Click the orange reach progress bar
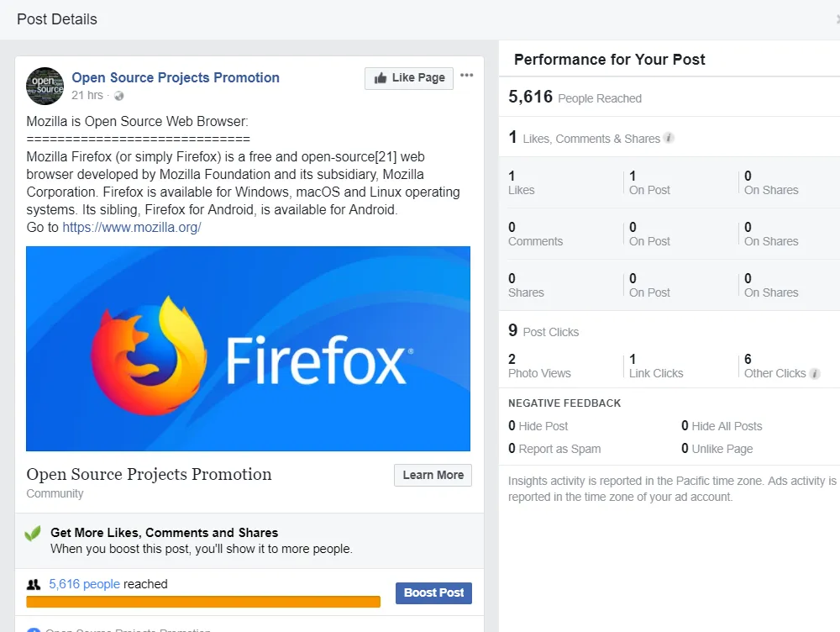This screenshot has width=840, height=632. pos(203,602)
